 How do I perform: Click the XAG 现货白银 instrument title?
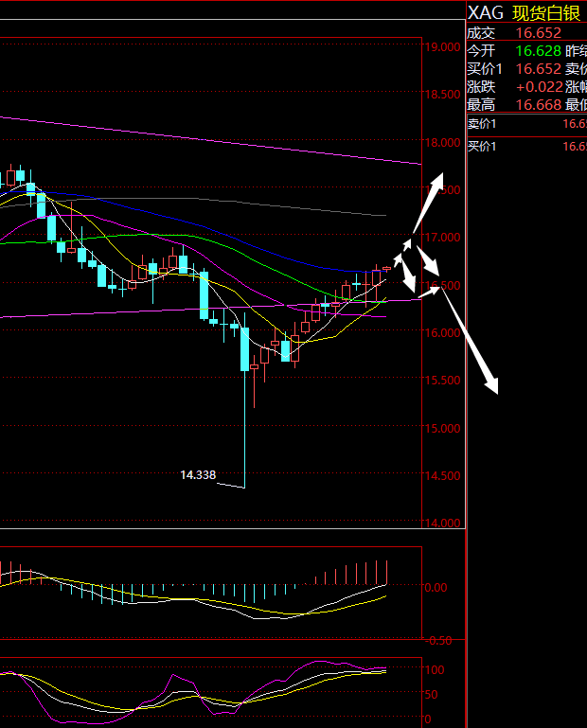524,12
